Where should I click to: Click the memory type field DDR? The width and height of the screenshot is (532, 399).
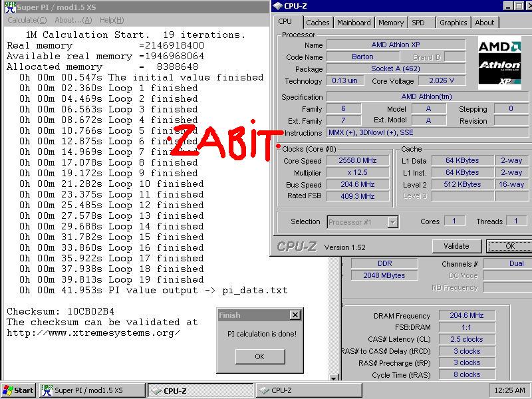(x=385, y=263)
